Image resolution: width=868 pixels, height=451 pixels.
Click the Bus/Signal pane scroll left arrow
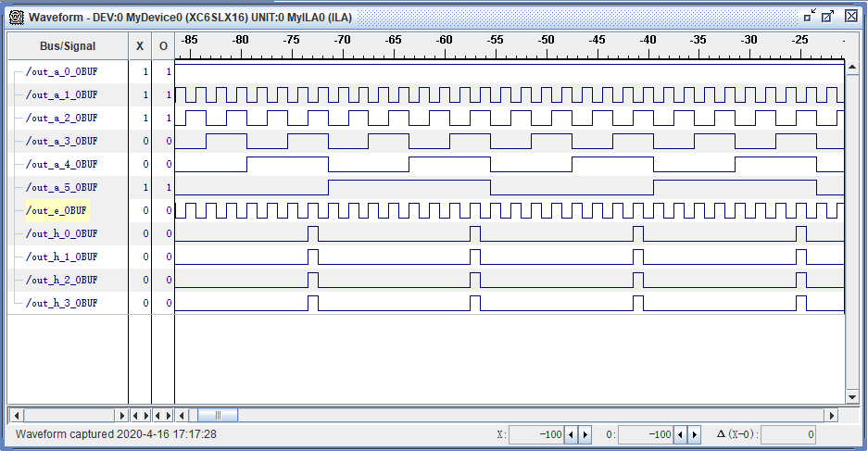[x=16, y=415]
